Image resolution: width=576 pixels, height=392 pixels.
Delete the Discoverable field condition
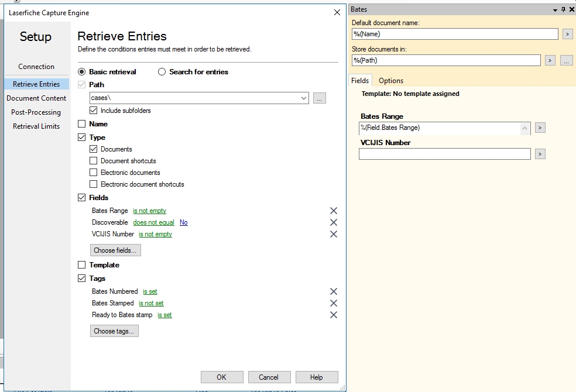(x=333, y=222)
